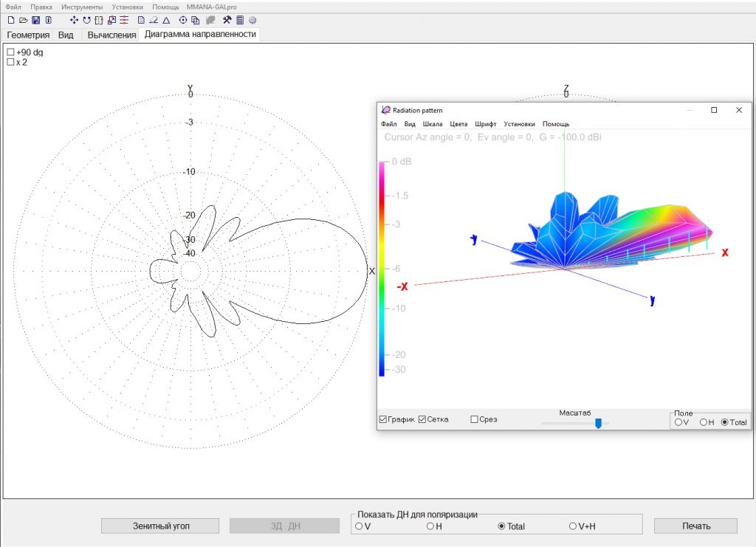
Task: Click the Масштаб slider handle
Action: (x=598, y=423)
